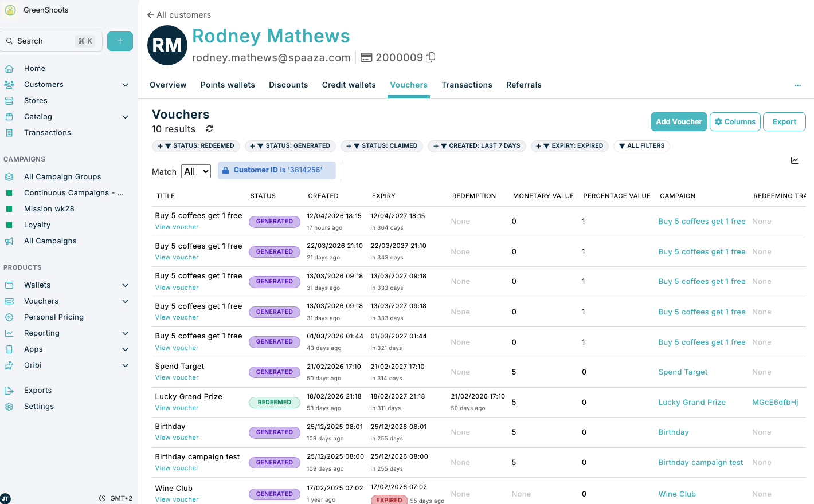Copy card number 2000009 with the copy icon
This screenshot has width=814, height=504.
pos(430,57)
